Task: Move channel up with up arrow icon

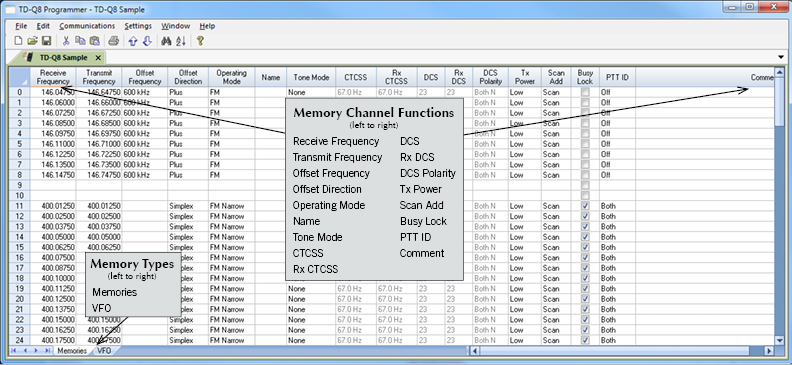Action: coord(133,41)
